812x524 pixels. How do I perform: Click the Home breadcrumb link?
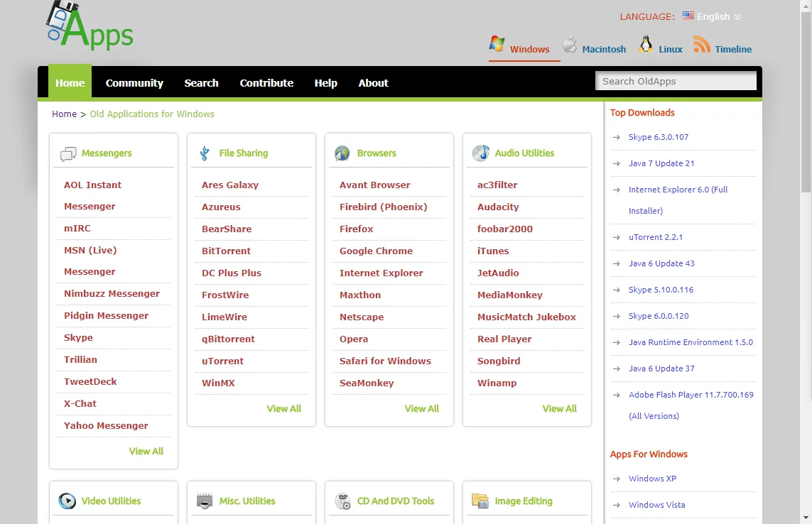pos(64,114)
